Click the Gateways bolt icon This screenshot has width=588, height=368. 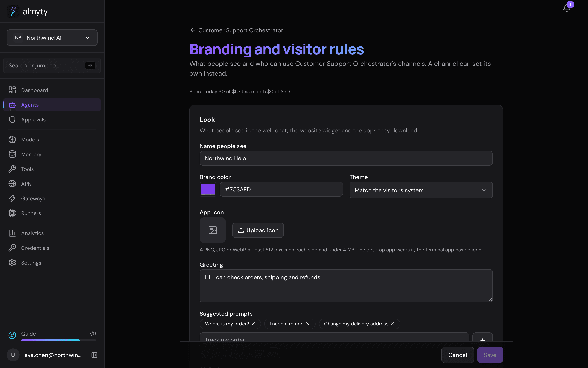coord(12,198)
